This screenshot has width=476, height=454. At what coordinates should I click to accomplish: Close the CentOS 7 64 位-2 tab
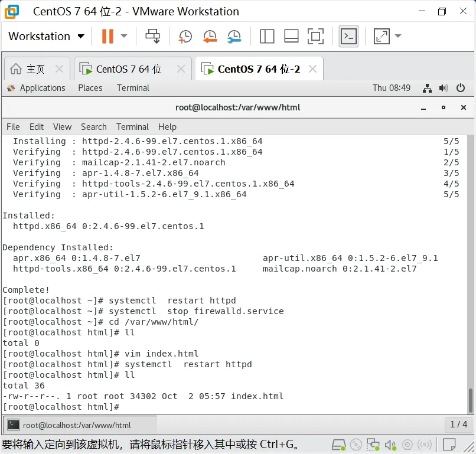pyautogui.click(x=312, y=69)
